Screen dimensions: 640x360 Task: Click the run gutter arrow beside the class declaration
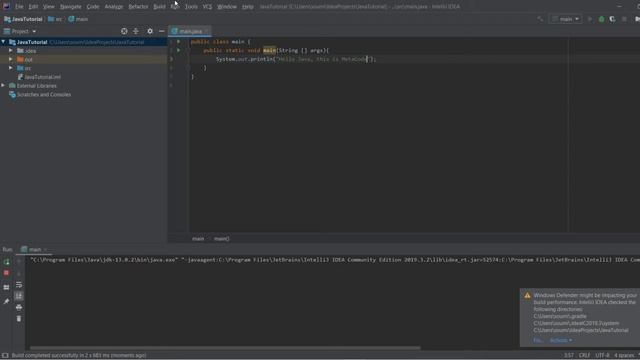pos(178,41)
